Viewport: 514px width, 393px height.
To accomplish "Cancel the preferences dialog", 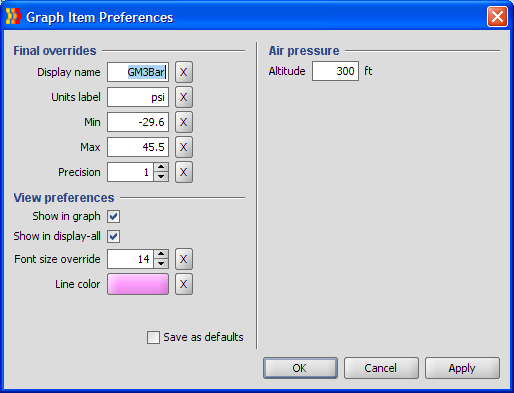I will (x=381, y=368).
